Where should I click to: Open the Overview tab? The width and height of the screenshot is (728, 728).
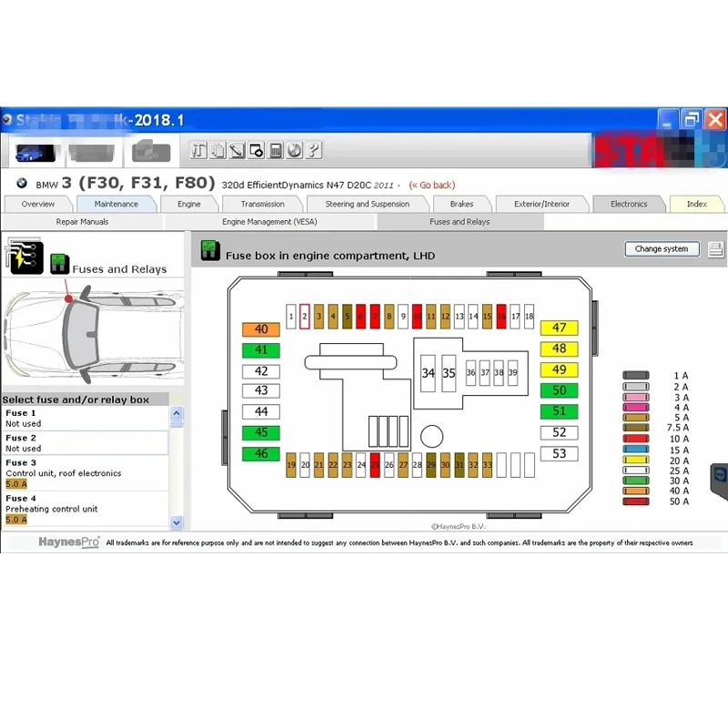pyautogui.click(x=38, y=204)
